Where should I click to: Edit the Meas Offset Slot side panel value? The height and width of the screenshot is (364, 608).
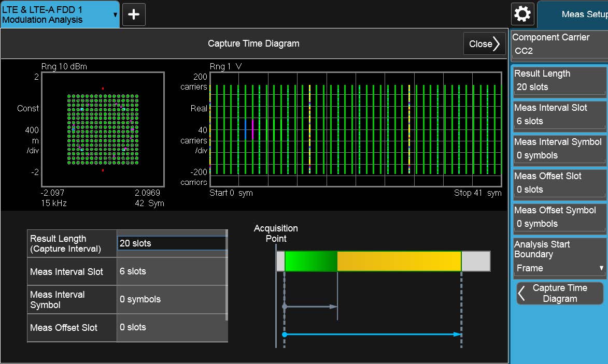pyautogui.click(x=559, y=190)
